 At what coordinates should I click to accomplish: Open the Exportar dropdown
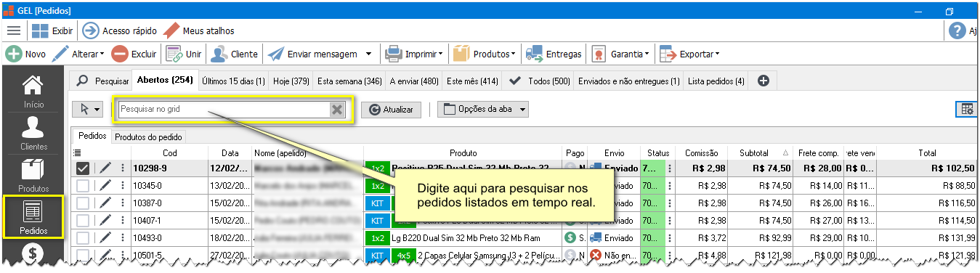pos(689,54)
